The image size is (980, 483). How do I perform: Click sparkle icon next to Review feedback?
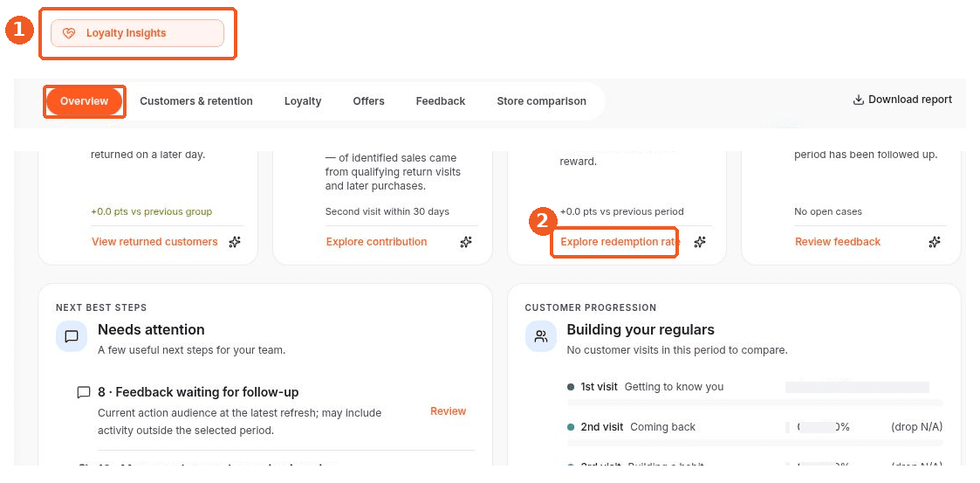point(935,242)
